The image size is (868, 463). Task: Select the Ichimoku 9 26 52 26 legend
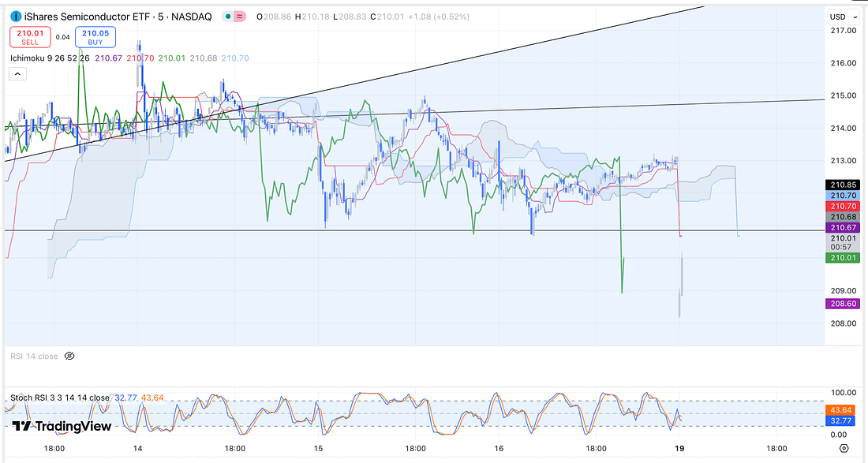[x=50, y=58]
